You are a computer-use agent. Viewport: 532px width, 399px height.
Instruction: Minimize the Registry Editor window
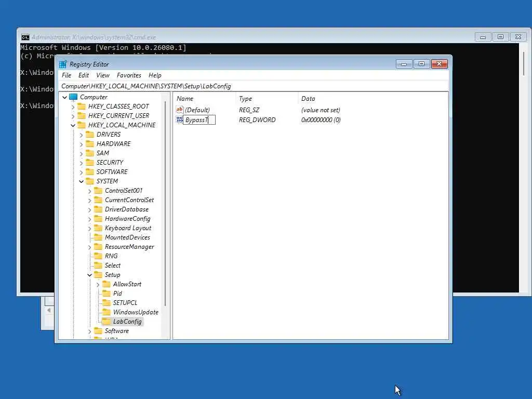[404, 64]
